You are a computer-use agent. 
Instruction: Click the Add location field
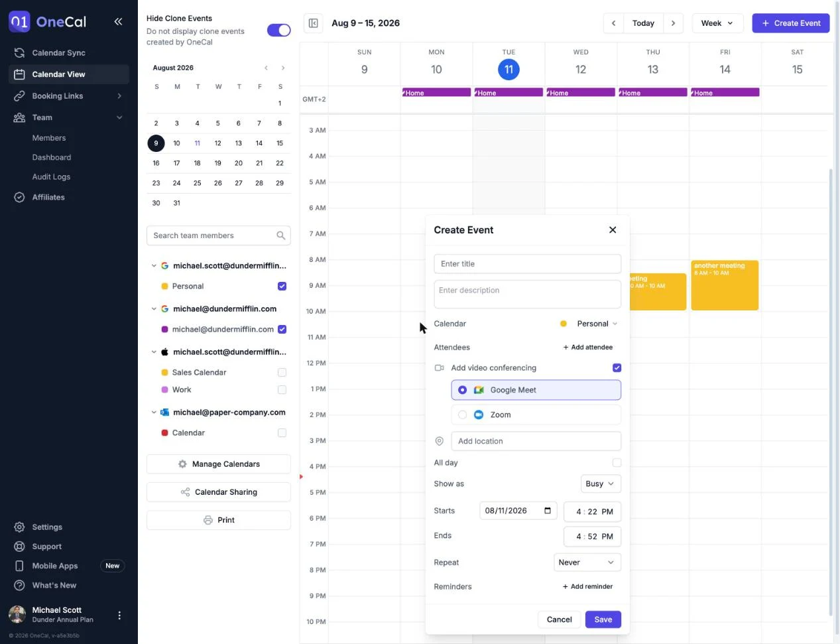click(536, 441)
